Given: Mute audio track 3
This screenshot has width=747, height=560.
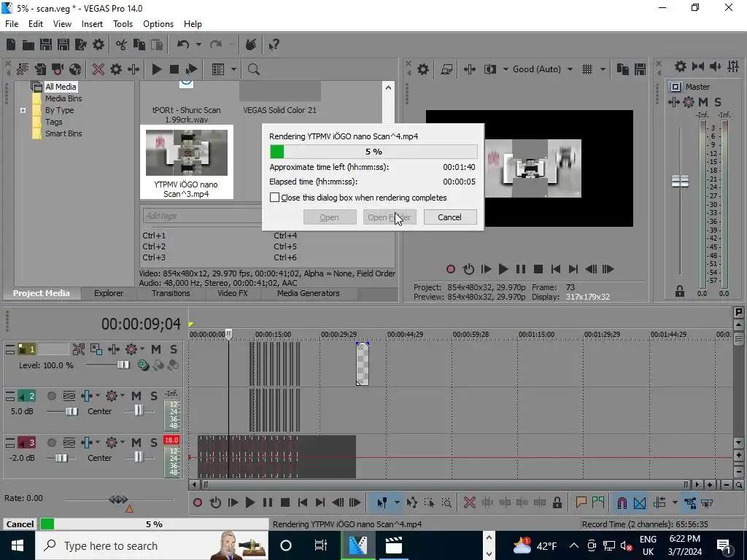Looking at the screenshot, I should [x=136, y=443].
